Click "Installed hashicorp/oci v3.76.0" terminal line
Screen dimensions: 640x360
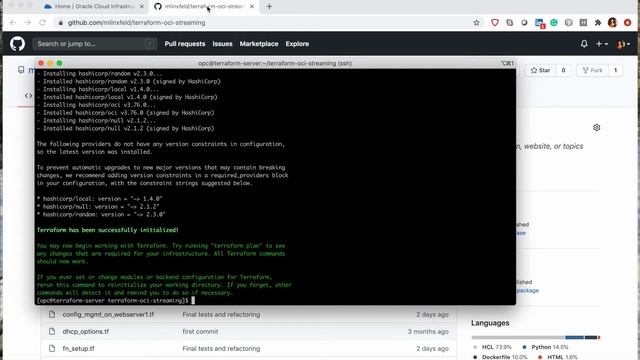tap(125, 113)
